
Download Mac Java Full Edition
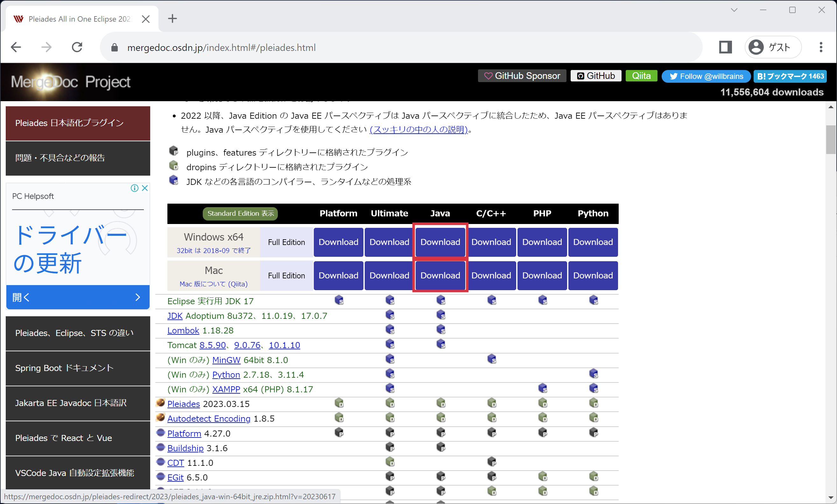point(440,276)
